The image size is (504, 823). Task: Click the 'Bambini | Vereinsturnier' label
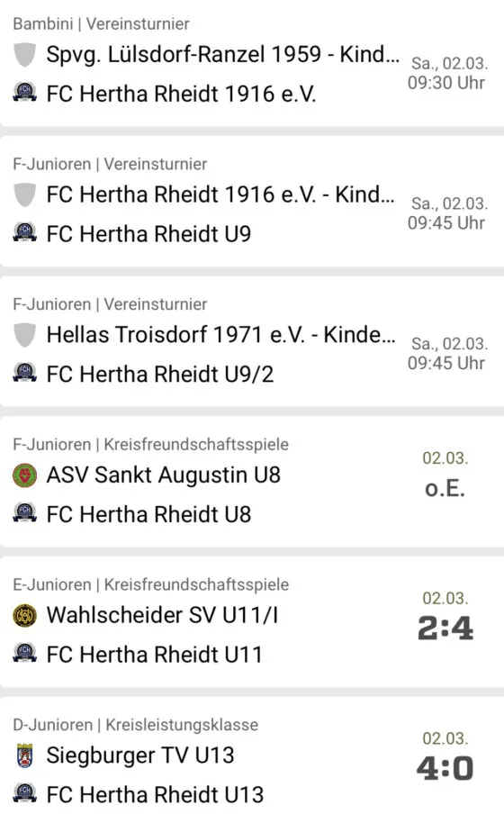(101, 23)
